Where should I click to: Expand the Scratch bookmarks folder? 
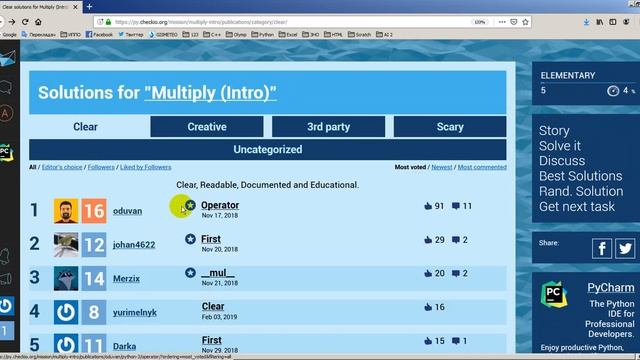(x=360, y=35)
